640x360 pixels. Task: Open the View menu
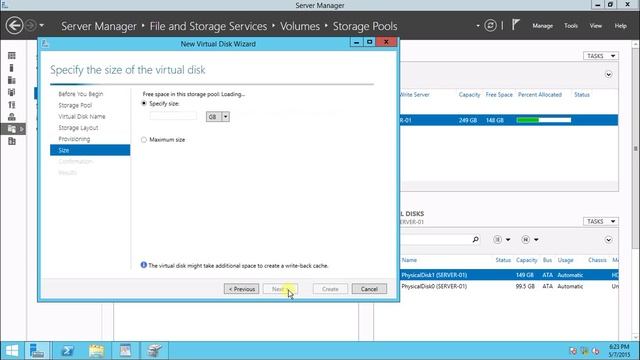(596, 26)
